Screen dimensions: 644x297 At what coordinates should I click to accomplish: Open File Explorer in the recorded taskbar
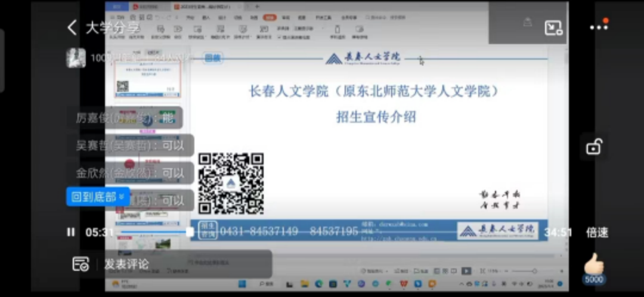coord(304,284)
